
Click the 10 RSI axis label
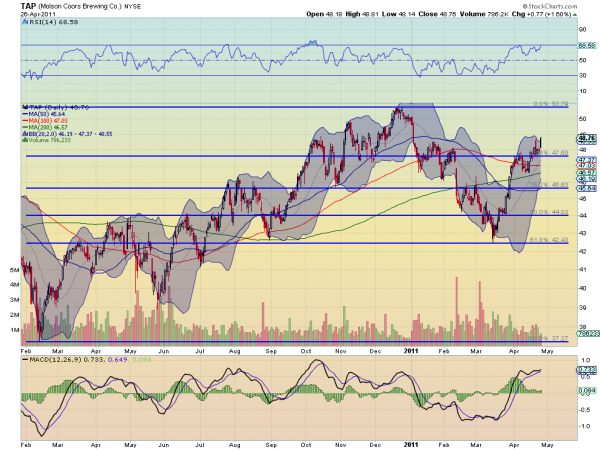[583, 91]
